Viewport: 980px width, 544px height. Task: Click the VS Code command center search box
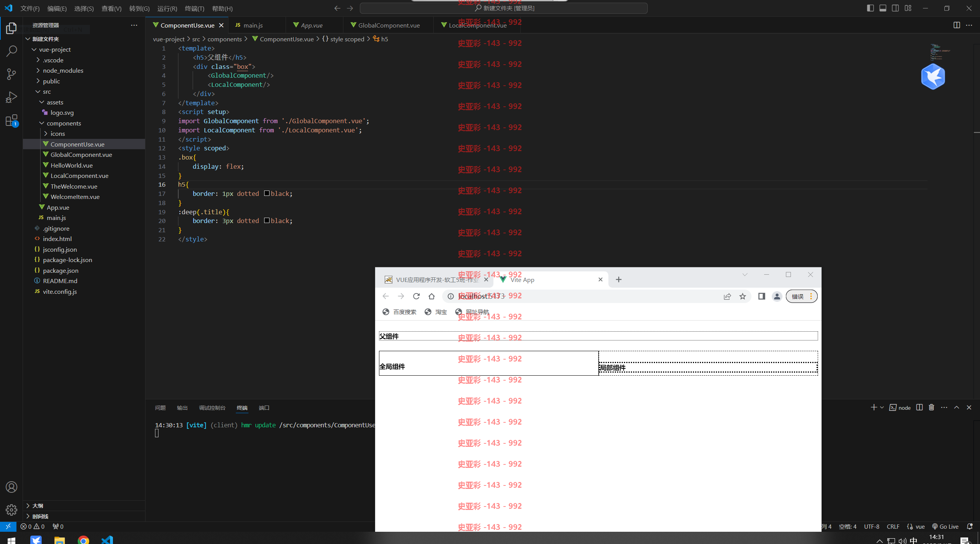point(504,8)
